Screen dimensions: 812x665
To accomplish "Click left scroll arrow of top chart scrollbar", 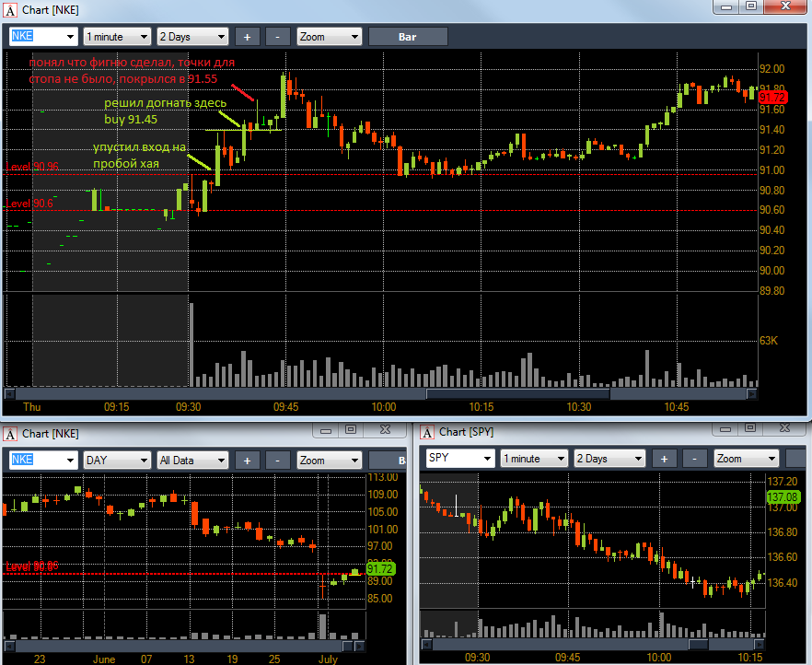I will 9,394.
